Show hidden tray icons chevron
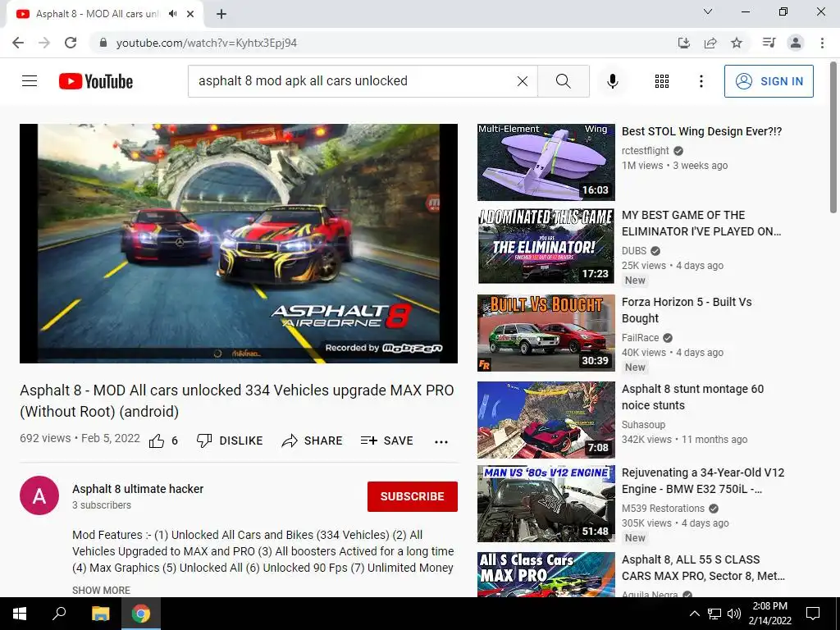 [x=694, y=614]
